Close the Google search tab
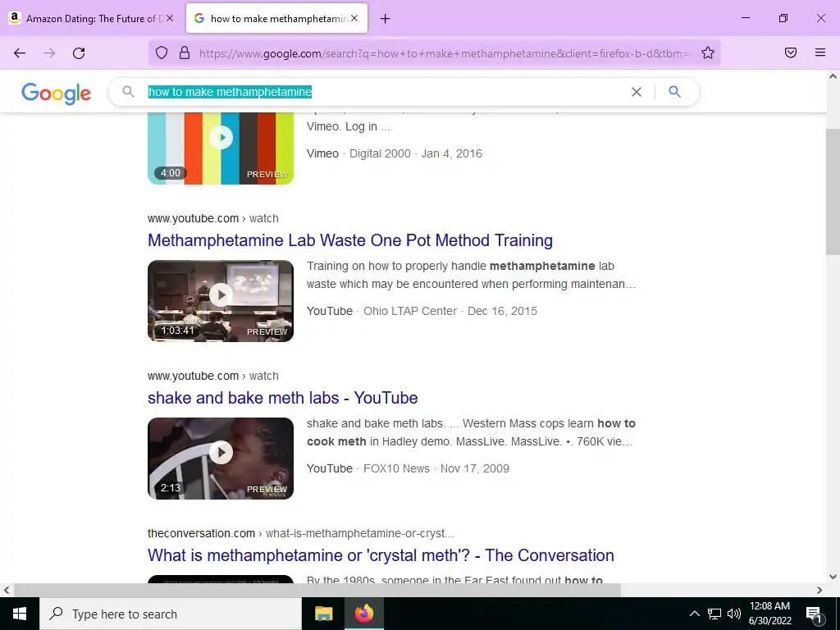Screen dimensions: 840x630 pos(354,18)
